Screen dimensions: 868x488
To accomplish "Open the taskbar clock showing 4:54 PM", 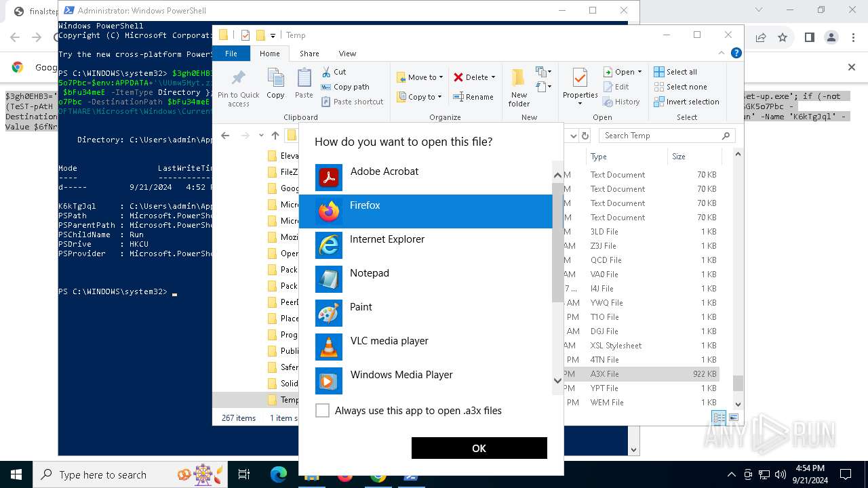I will (810, 474).
